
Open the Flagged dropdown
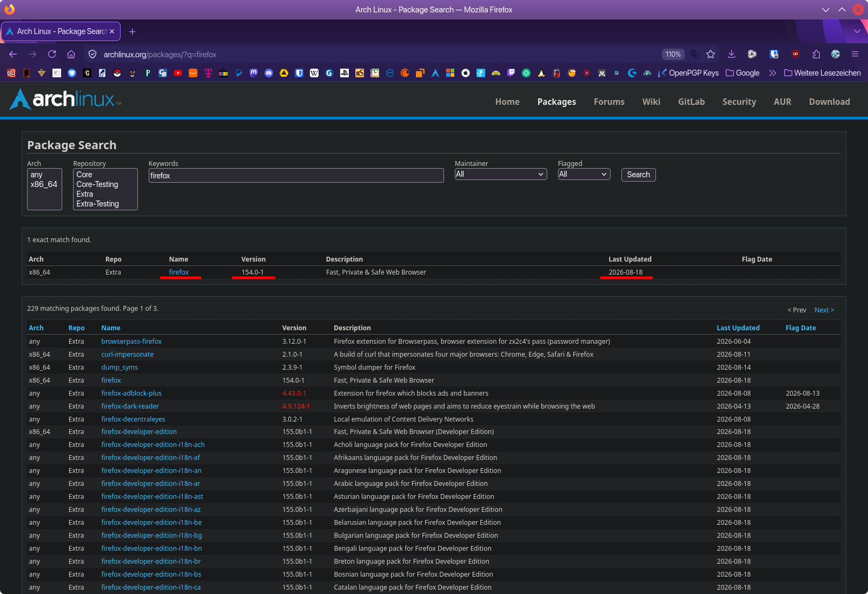coord(584,174)
